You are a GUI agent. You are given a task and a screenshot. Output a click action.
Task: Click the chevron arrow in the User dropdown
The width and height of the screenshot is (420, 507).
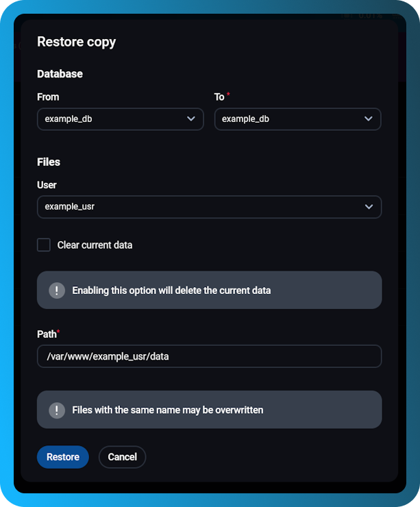tap(369, 207)
